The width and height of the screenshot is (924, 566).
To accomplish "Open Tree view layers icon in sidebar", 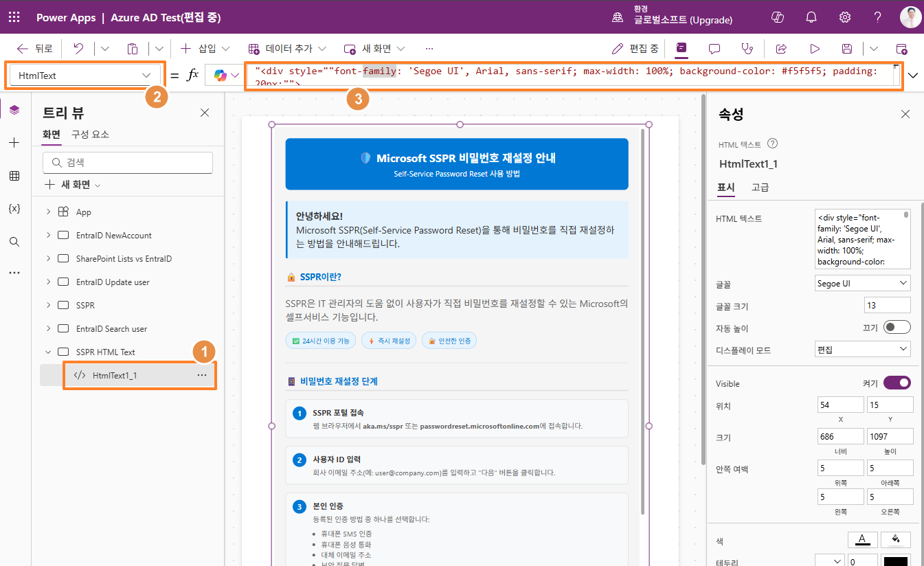I will point(14,110).
